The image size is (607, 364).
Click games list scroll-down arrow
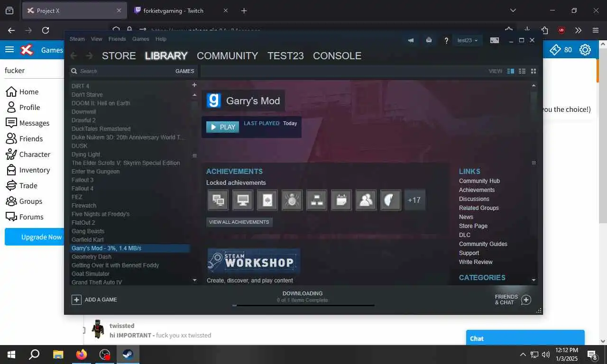tap(194, 281)
